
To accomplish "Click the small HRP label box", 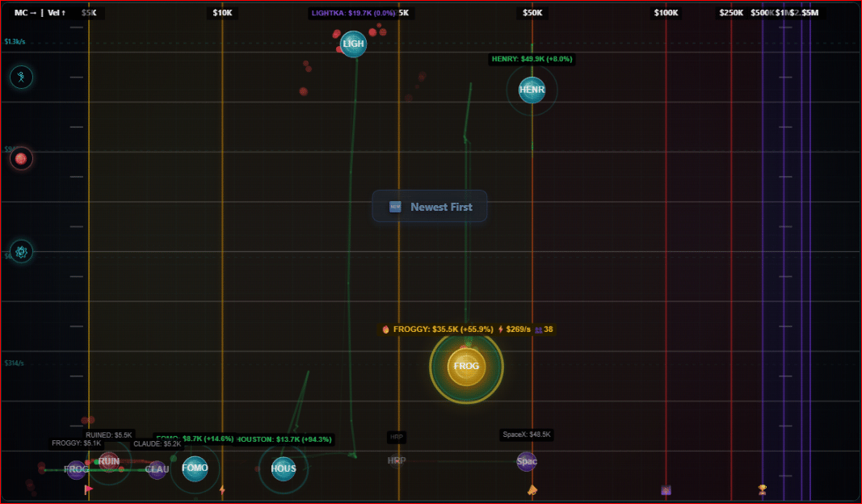I will pyautogui.click(x=397, y=438).
